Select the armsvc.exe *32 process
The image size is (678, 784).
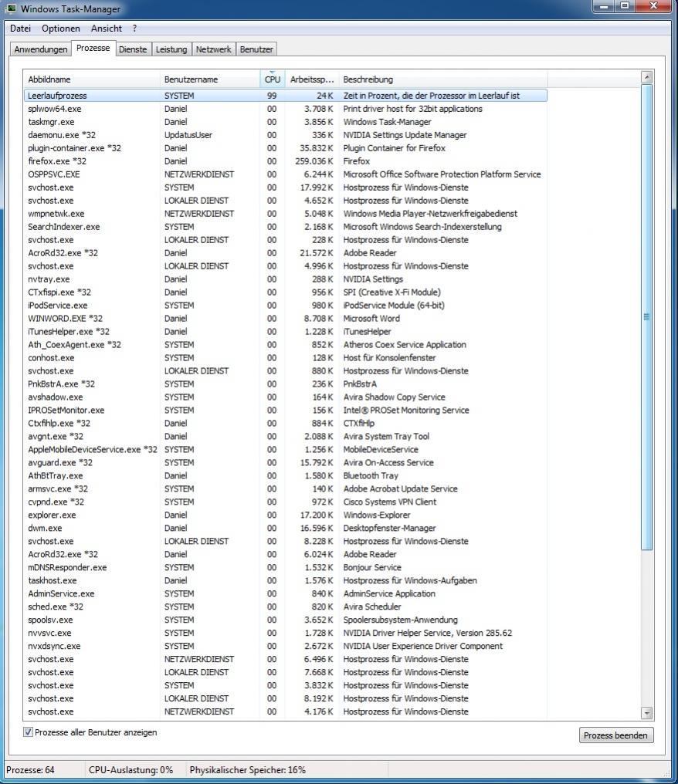(285, 488)
